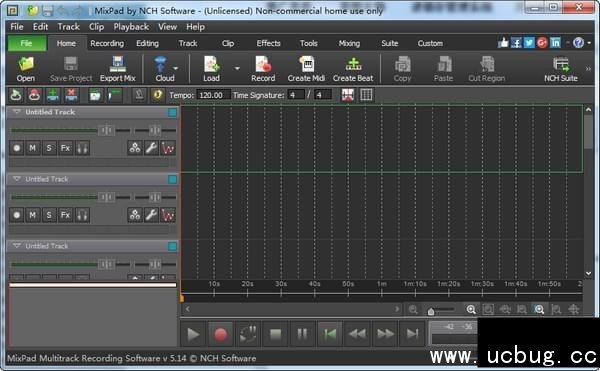Click Create Midi icon

click(306, 69)
